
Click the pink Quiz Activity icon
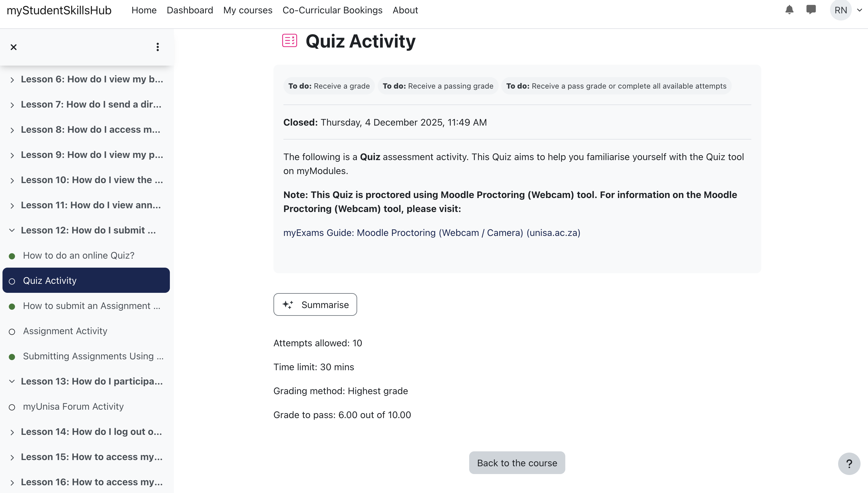click(x=289, y=40)
